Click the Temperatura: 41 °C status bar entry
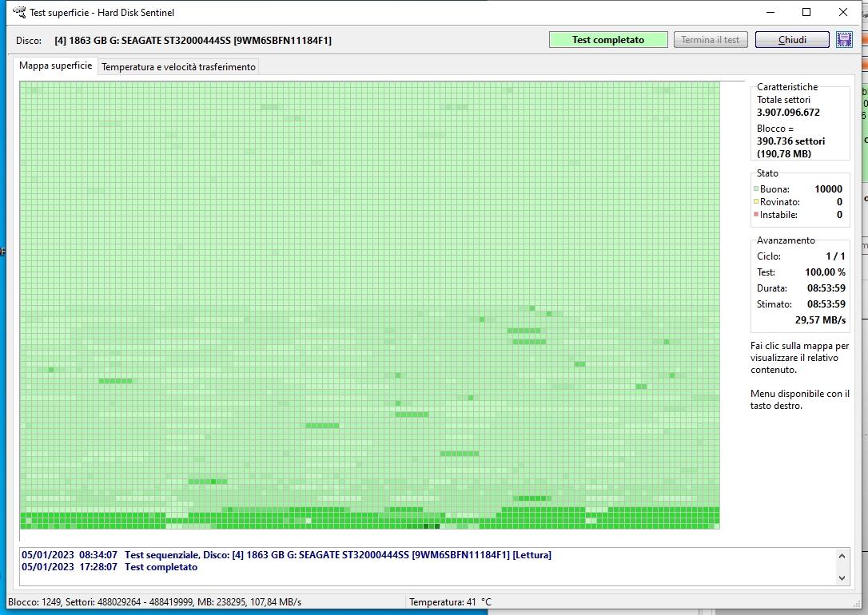This screenshot has width=868, height=615. pyautogui.click(x=450, y=601)
